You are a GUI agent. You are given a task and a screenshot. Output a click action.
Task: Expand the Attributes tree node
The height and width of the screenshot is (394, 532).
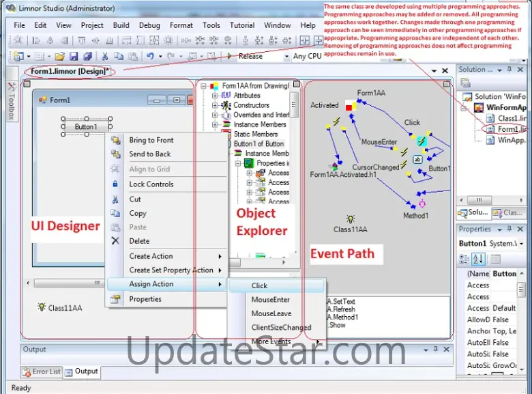pyautogui.click(x=215, y=96)
